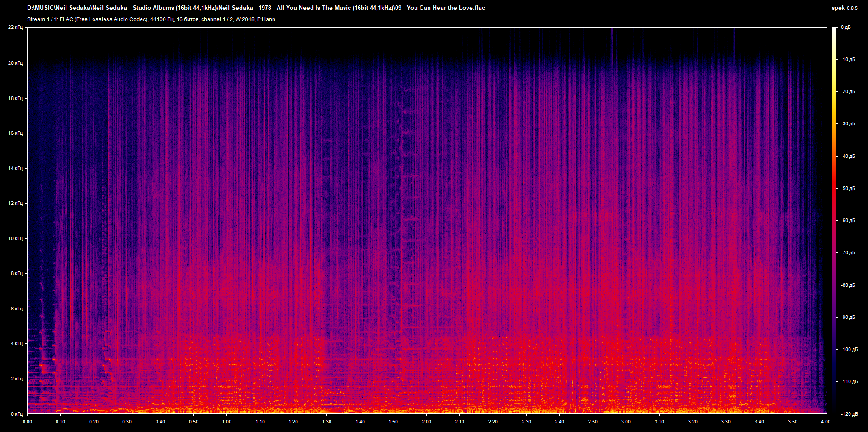Click the '0 дБ' level scale label
This screenshot has width=868, height=432.
pos(846,28)
